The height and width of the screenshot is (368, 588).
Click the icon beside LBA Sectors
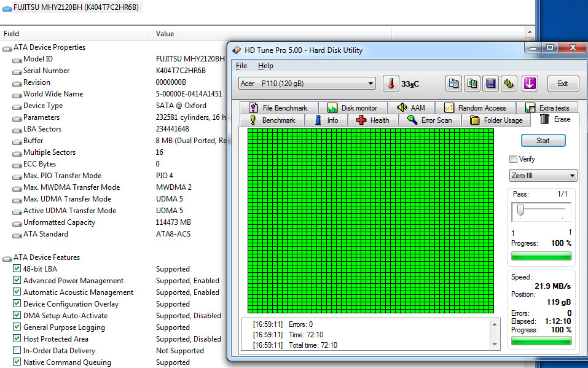(17, 130)
